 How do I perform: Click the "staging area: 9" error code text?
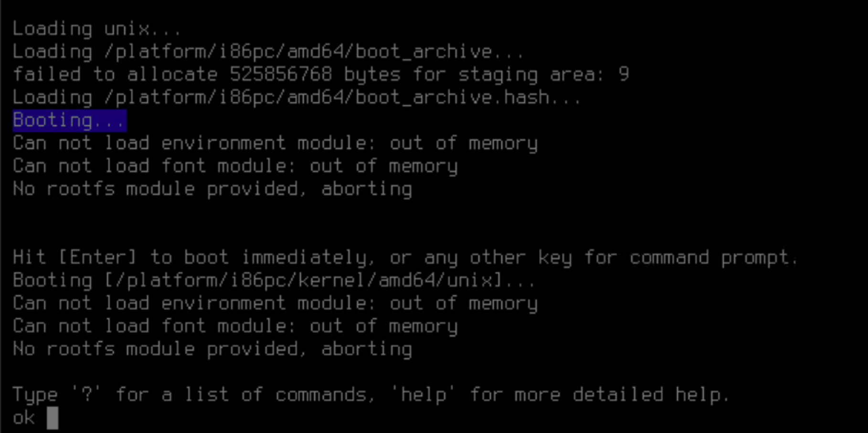(x=544, y=74)
